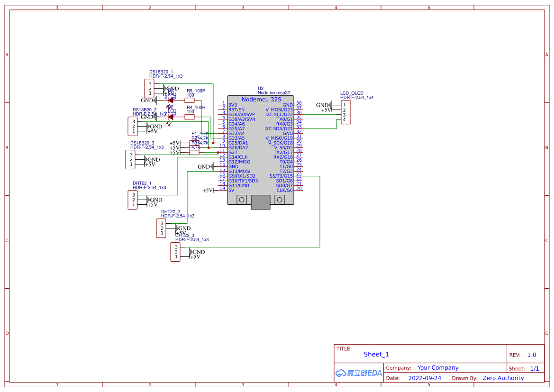This screenshot has height=392, width=554.
Task: Click LED symbol D2
Action: click(170, 119)
